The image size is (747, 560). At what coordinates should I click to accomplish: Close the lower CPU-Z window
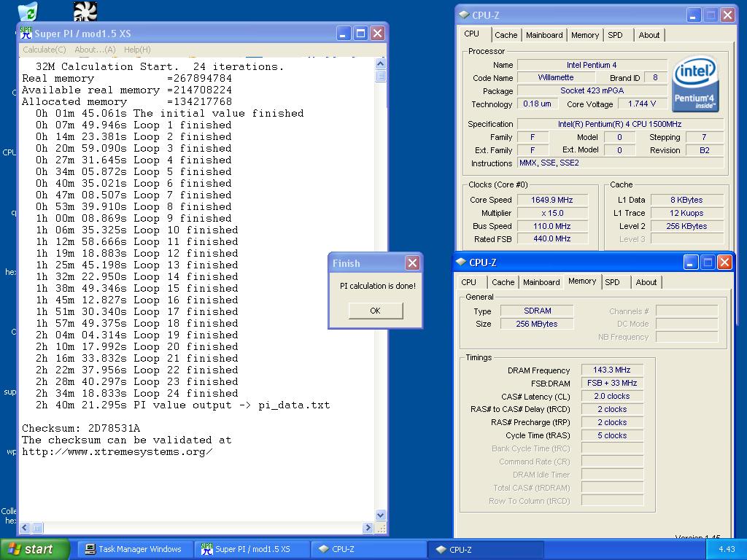[x=724, y=262]
